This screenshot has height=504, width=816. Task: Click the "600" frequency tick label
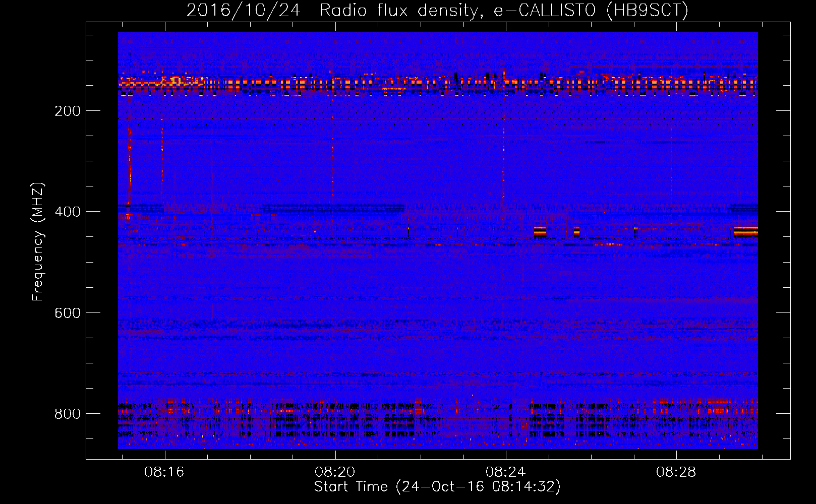[x=68, y=313]
